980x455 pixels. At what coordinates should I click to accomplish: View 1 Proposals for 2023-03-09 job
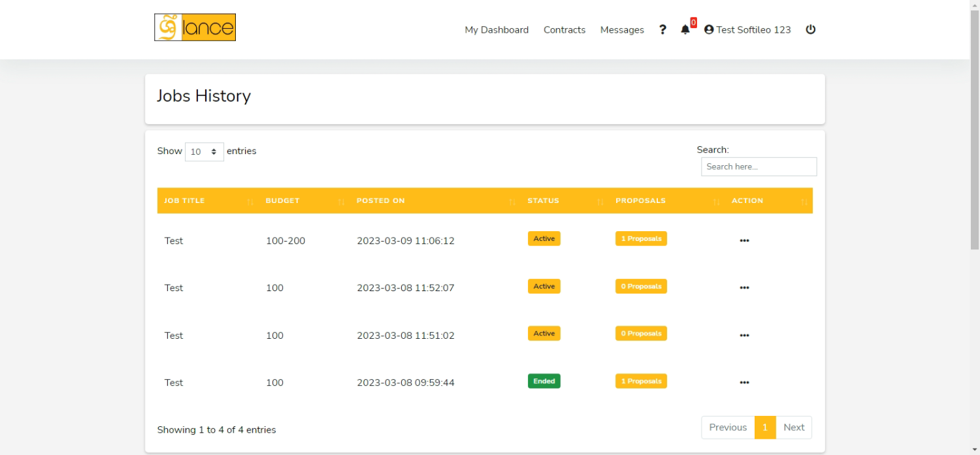641,239
